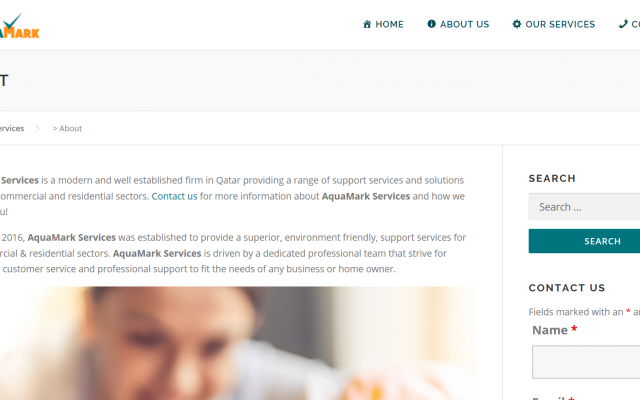
Task: Click the AquaMark logo in the header
Action: [x=20, y=26]
